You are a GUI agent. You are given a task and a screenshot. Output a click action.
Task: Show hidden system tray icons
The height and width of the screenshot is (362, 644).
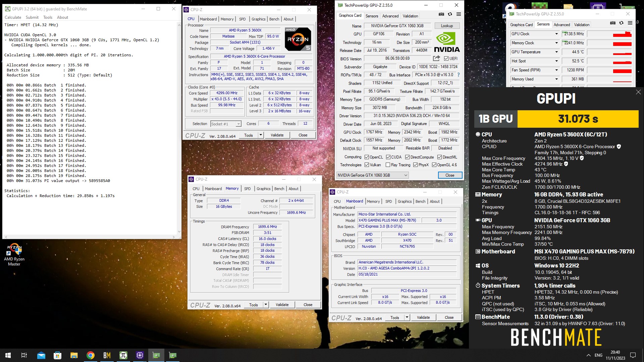[x=588, y=355]
